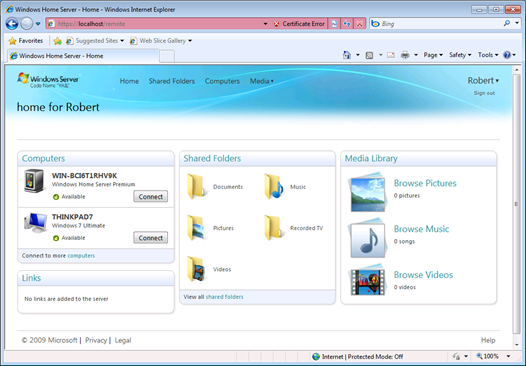
Task: Click the Sign out link
Action: (x=484, y=93)
